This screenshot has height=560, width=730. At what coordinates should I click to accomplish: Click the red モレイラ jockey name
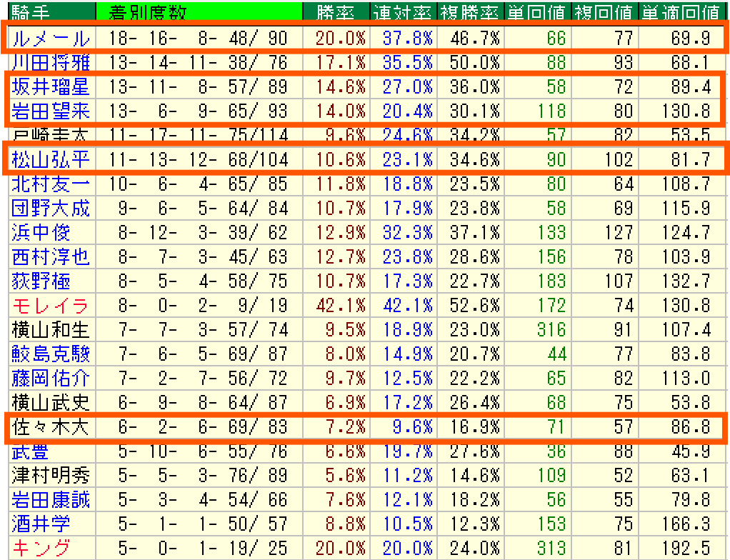50,306
